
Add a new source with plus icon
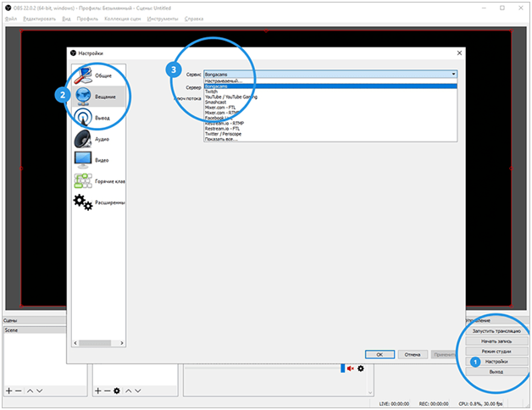point(97,391)
